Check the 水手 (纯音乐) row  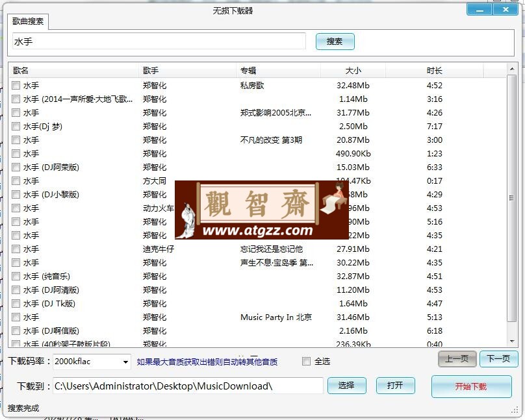coord(16,276)
